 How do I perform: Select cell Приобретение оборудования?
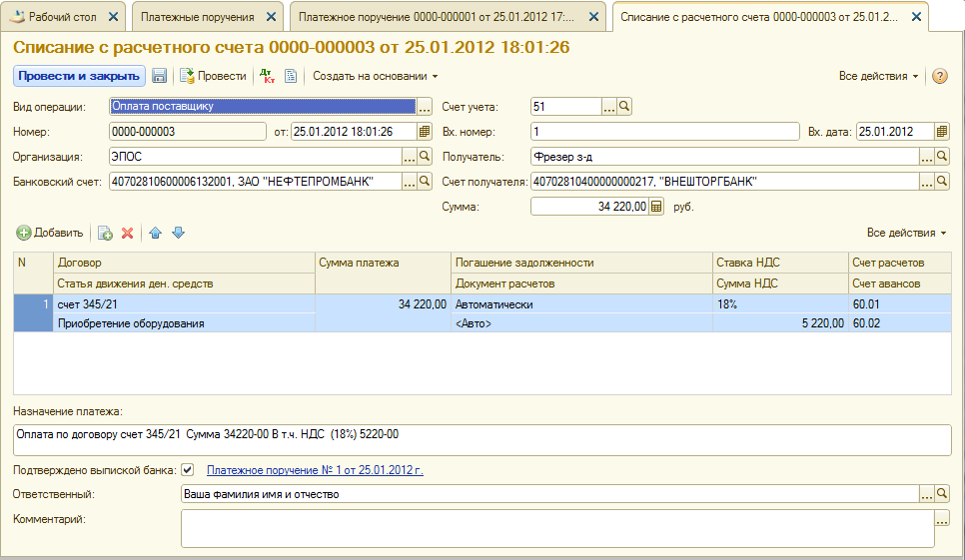point(184,323)
